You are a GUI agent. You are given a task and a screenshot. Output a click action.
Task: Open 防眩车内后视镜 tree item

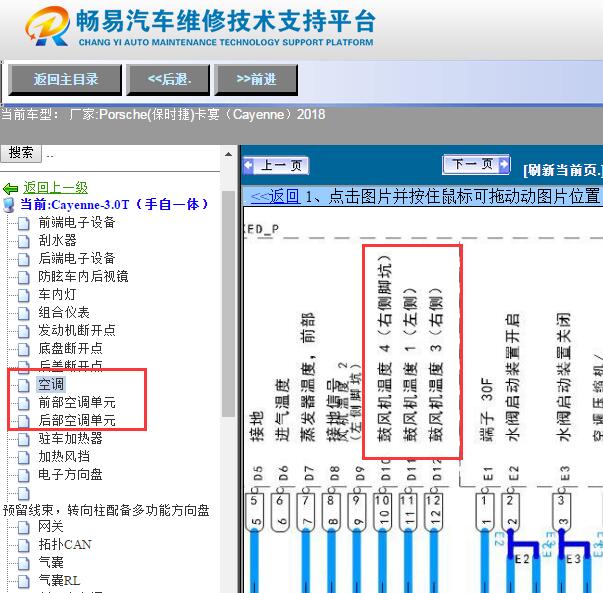click(83, 277)
